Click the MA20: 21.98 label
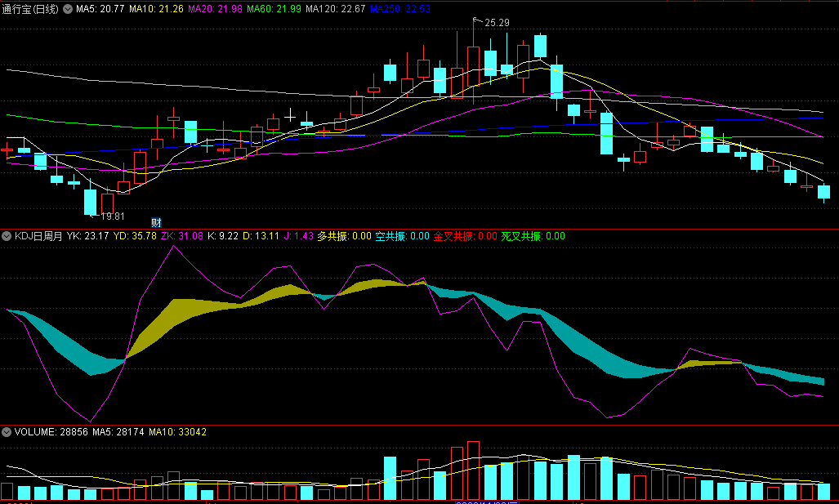Viewport: 839px width, 504px height. tap(215, 9)
